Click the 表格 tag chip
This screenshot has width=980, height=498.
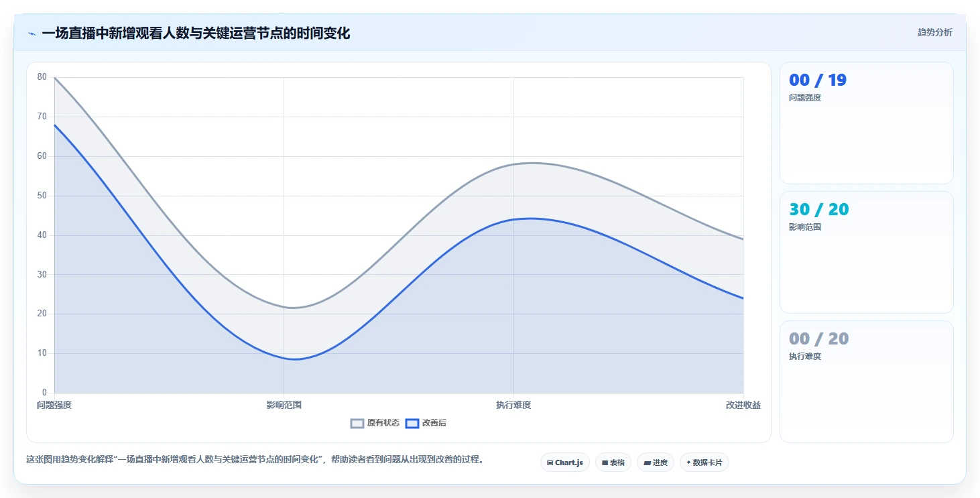click(x=613, y=462)
